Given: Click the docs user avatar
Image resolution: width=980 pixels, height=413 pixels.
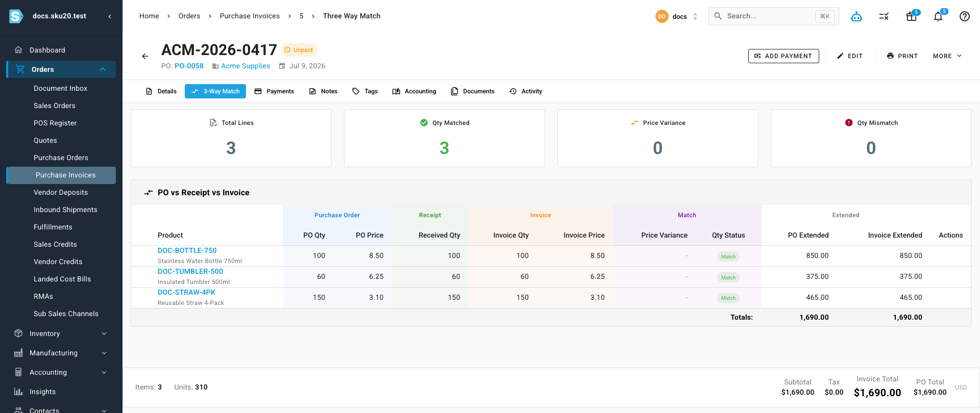Looking at the screenshot, I should [x=661, y=16].
